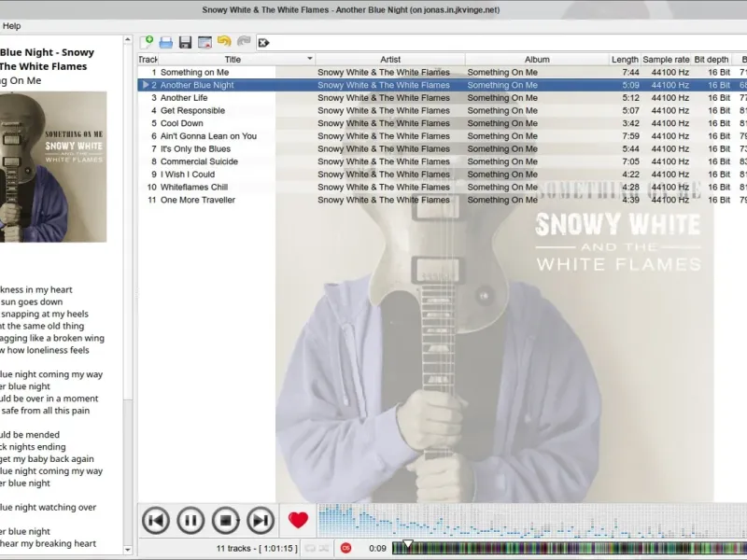747x560 pixels.
Task: Select the track 'I Wish I Could'
Action: [x=188, y=175]
